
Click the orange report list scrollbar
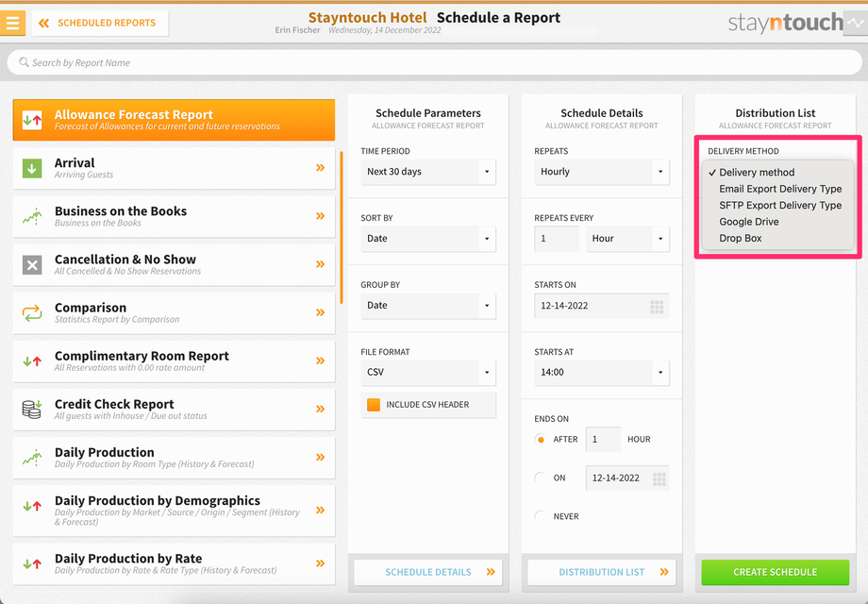341,227
